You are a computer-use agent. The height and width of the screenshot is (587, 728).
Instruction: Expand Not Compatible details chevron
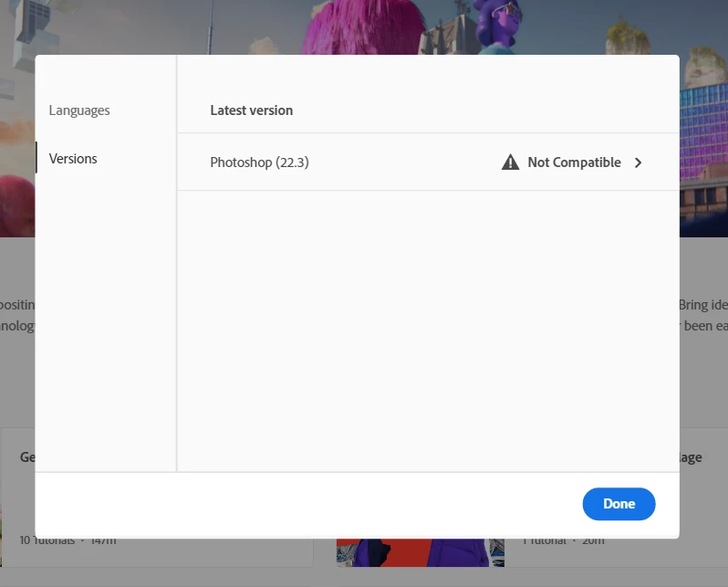[639, 162]
